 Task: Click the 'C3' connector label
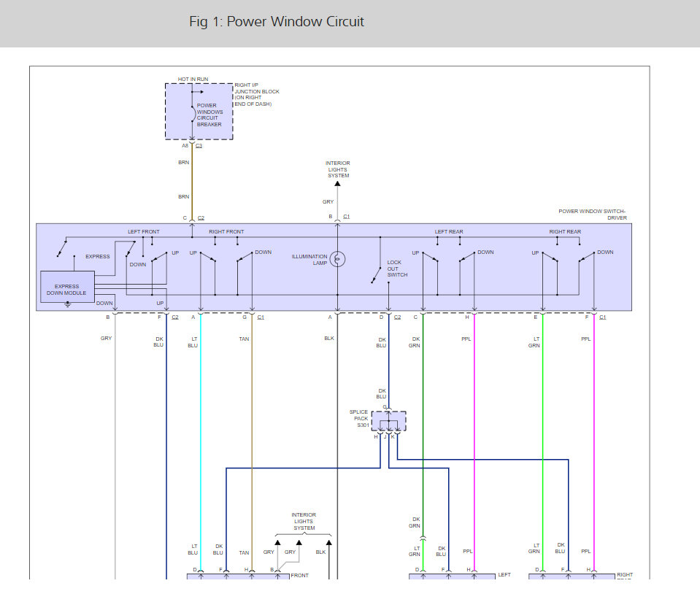(x=199, y=145)
